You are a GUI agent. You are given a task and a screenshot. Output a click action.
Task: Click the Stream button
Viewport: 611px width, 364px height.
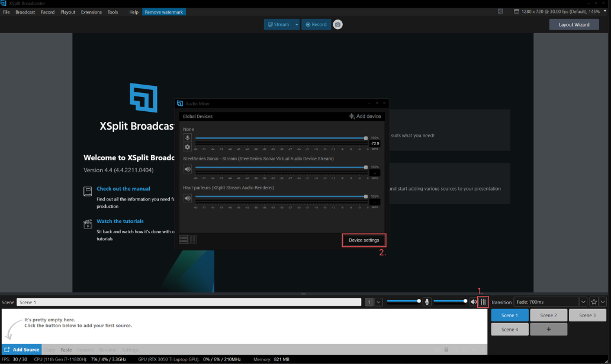[279, 24]
